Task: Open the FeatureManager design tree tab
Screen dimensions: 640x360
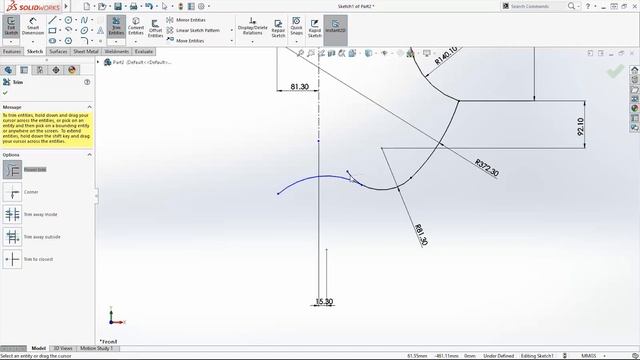Action: (x=8, y=70)
